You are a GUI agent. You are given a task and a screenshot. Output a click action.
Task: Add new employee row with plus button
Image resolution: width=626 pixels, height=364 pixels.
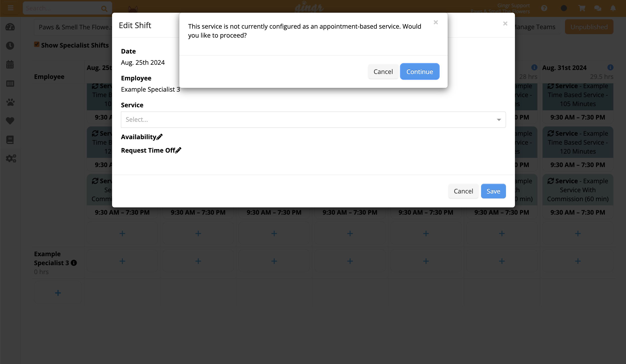(x=58, y=293)
